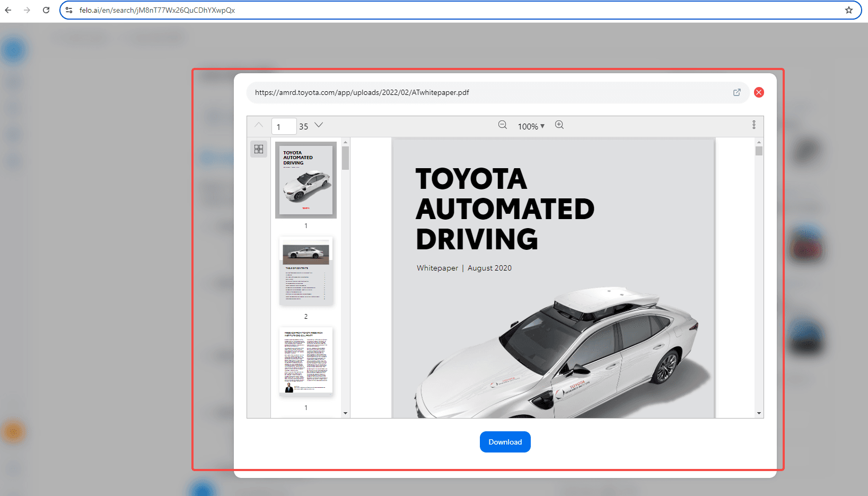Click the Toyota Automated Driving title

click(505, 208)
